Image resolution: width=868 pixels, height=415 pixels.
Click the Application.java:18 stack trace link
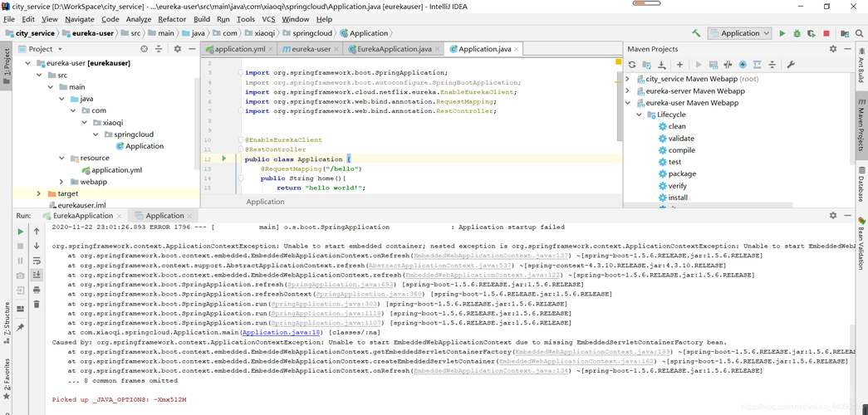pyautogui.click(x=282, y=332)
